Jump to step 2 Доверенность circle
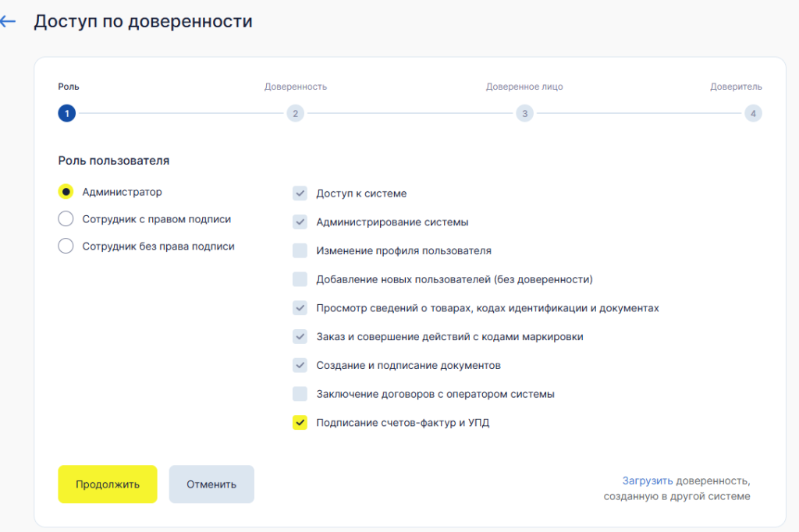Screen dimensions: 799x532 click(x=296, y=113)
